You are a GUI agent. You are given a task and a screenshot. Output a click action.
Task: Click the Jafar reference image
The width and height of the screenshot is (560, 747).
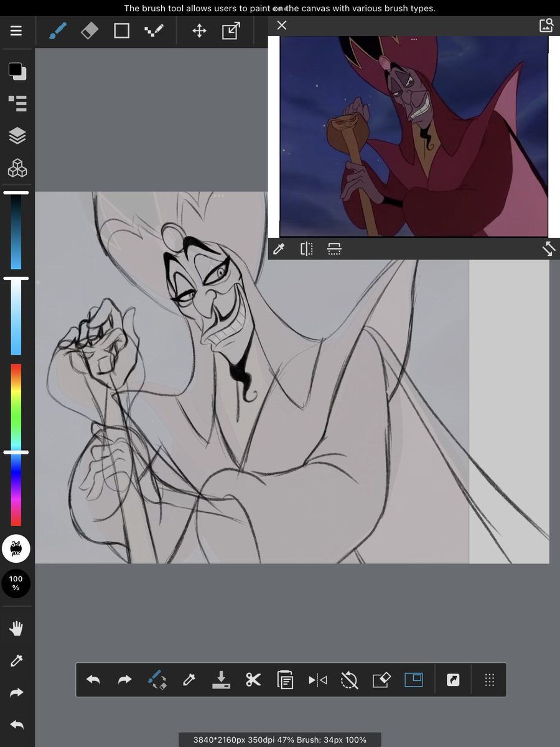(414, 136)
